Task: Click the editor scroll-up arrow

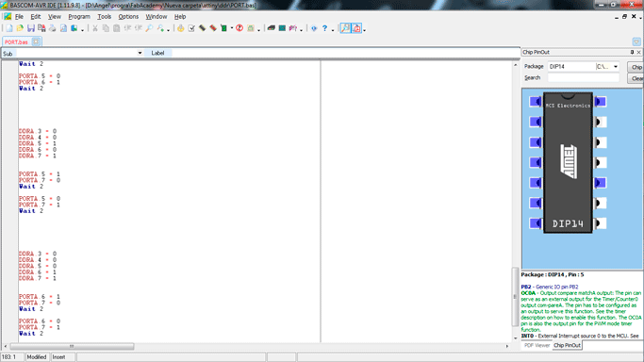Action: 516,65
